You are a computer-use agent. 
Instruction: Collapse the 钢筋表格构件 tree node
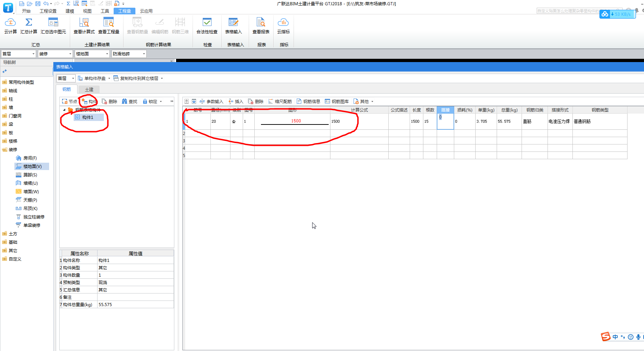(x=64, y=110)
